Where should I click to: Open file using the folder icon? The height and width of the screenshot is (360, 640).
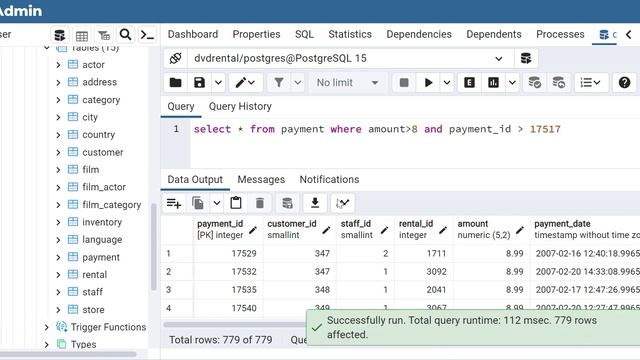tap(176, 83)
